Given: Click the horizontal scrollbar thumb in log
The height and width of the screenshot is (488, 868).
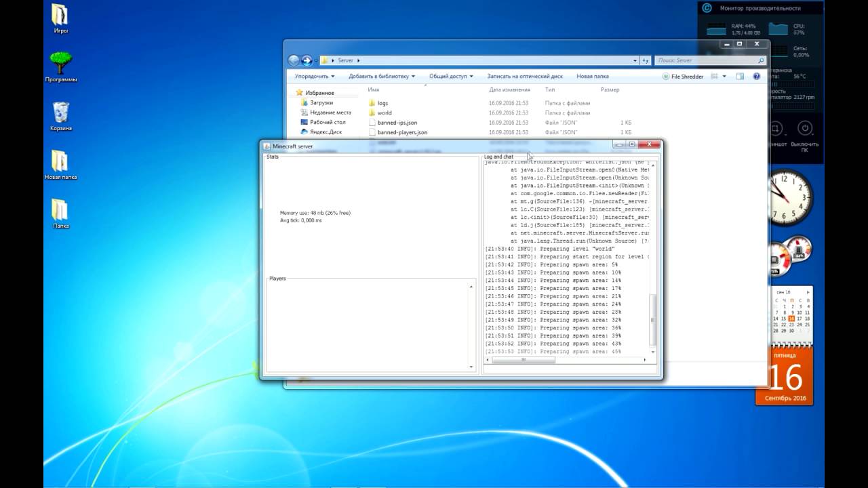Looking at the screenshot, I should (x=524, y=360).
